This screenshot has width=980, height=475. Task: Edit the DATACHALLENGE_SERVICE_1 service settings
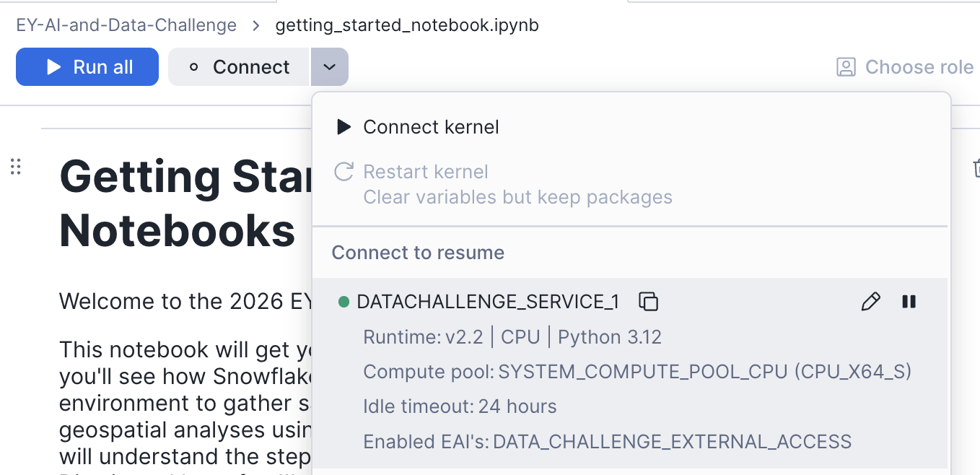pyautogui.click(x=871, y=302)
